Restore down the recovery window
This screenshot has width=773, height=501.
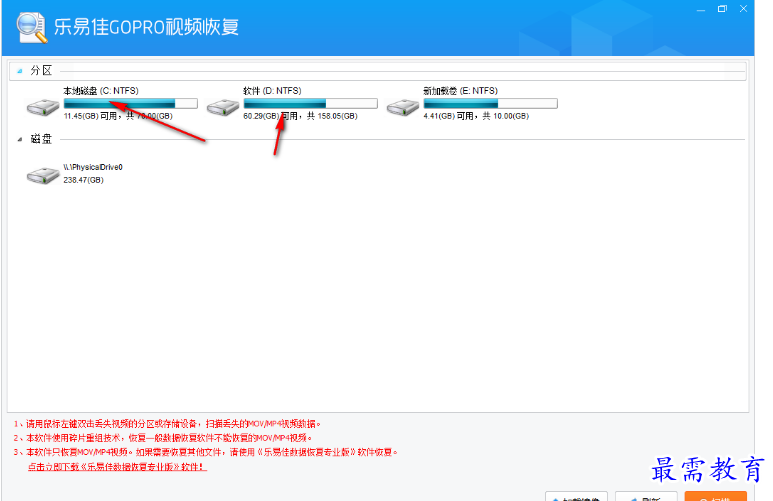[x=722, y=9]
